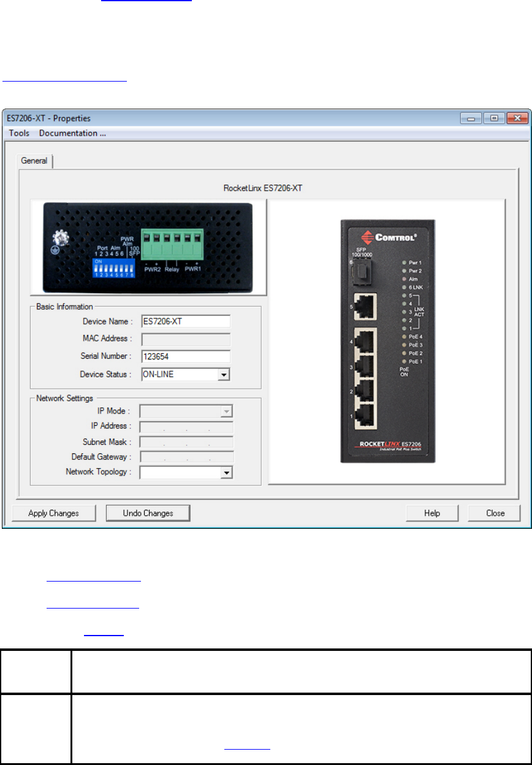Click the Close button at bottom right
Screen dimensions: 532x765
[495, 513]
